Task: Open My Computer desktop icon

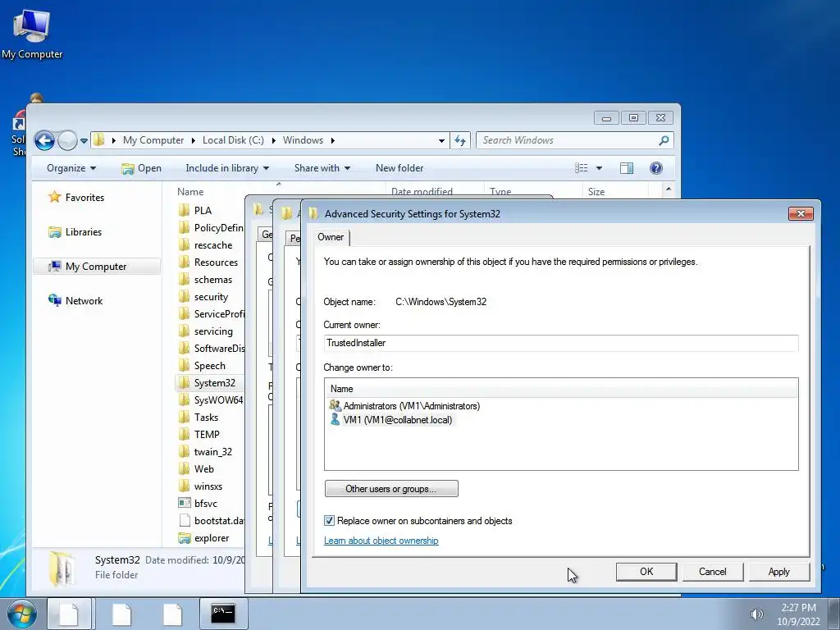Action: coord(32,34)
